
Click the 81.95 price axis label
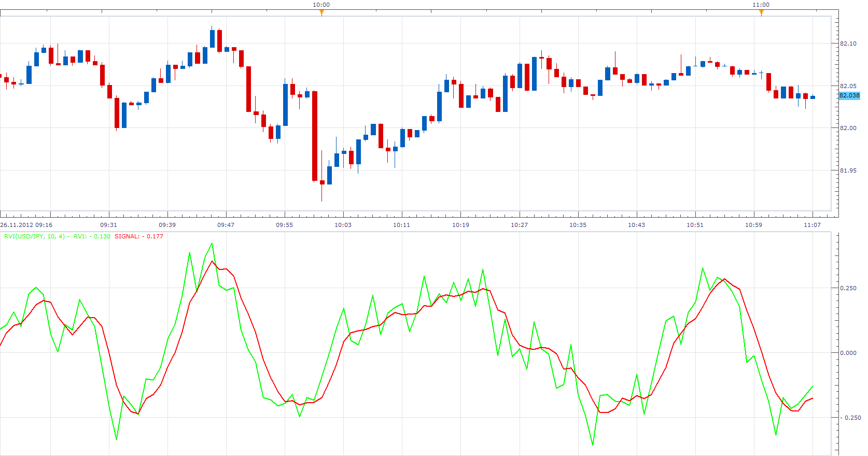tap(848, 170)
